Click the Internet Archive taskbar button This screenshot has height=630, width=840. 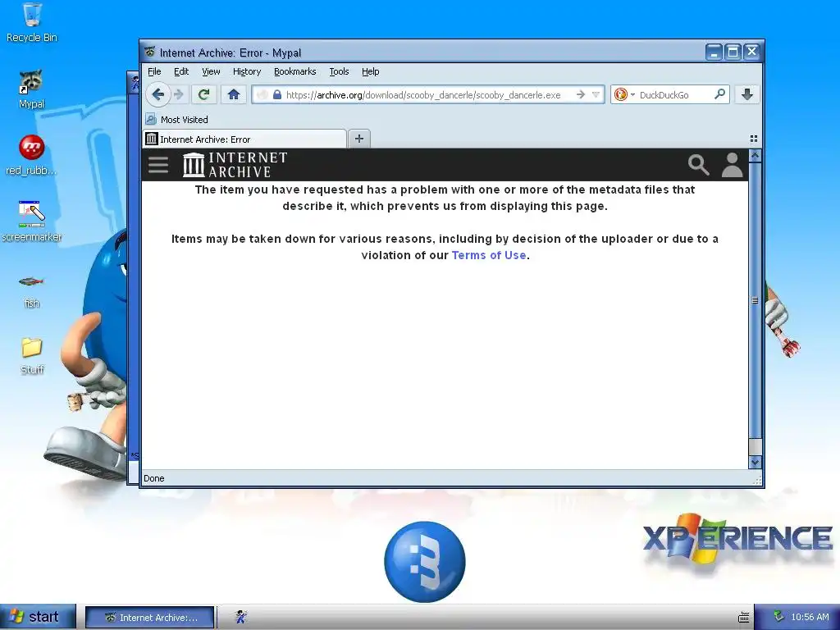[150, 617]
